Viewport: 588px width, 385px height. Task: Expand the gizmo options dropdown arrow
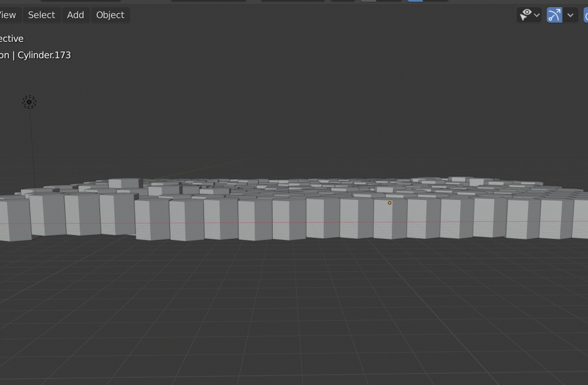point(570,15)
